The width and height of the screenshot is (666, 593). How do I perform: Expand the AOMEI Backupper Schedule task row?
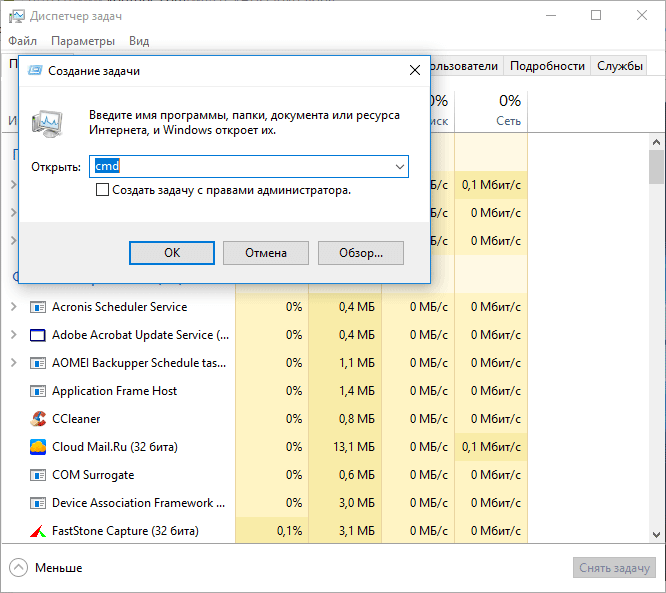[x=13, y=363]
